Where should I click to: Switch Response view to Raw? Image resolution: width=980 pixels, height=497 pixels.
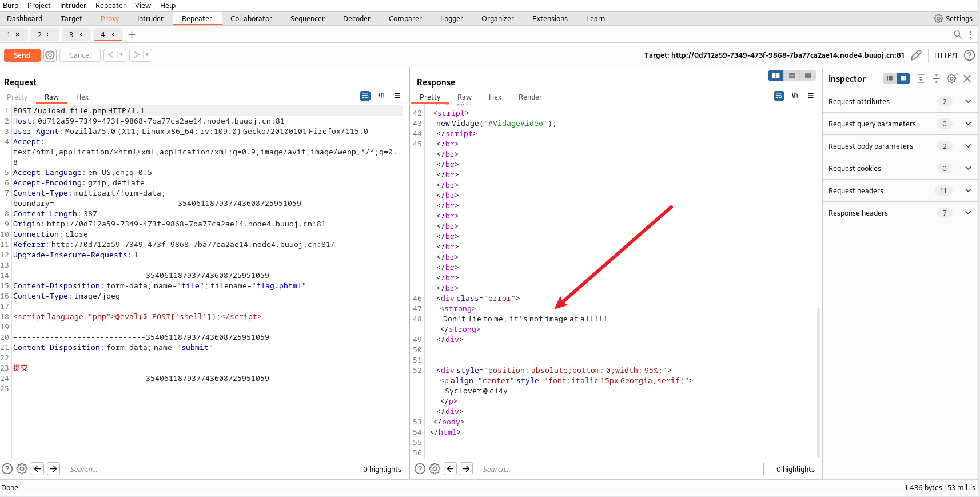pos(465,97)
